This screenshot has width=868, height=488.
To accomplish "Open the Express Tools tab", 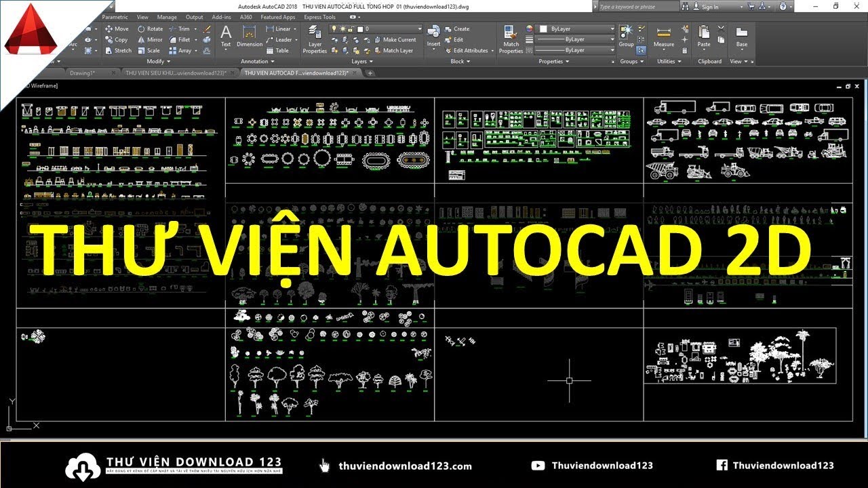I will point(319,17).
